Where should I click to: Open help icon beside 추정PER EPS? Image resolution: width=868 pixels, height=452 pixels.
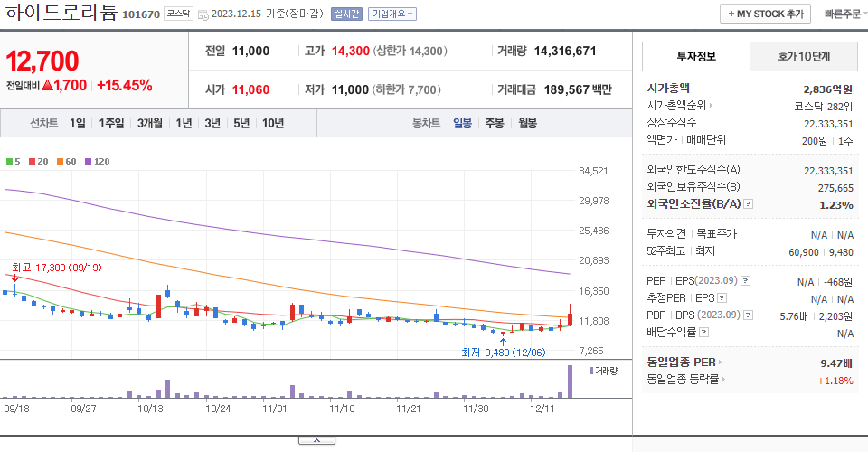[722, 298]
